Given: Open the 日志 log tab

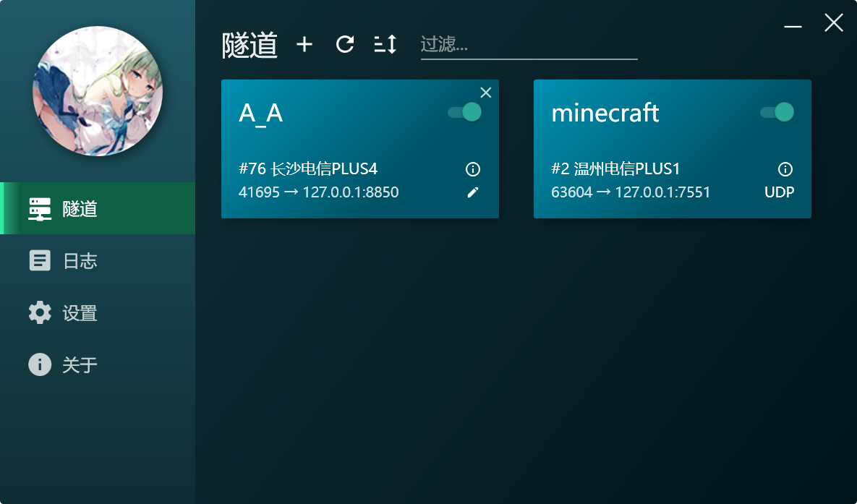Looking at the screenshot, I should pyautogui.click(x=98, y=261).
